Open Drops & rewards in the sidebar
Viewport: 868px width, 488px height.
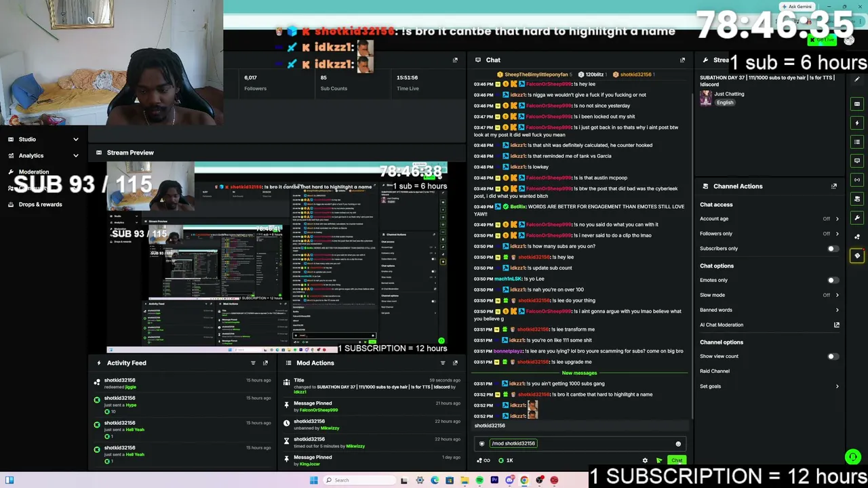[x=40, y=205]
